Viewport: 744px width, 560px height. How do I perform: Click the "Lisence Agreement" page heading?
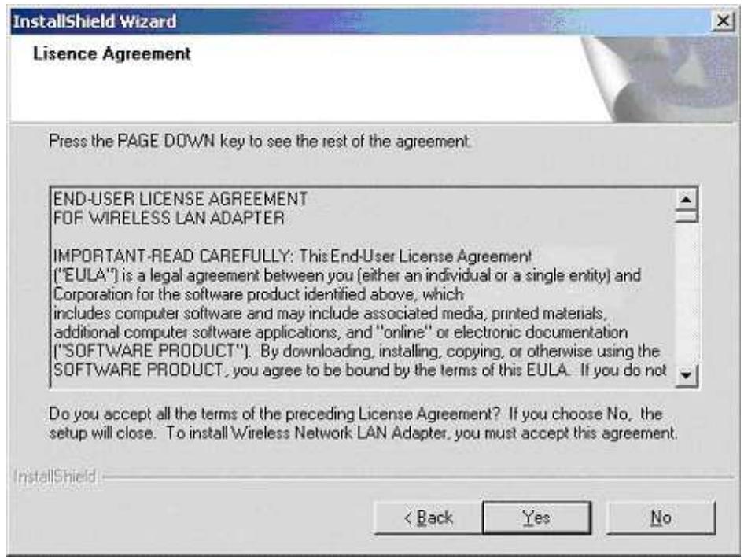[x=112, y=53]
